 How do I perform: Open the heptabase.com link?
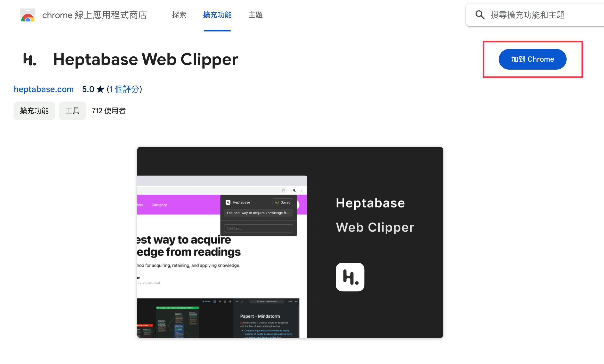click(x=43, y=89)
